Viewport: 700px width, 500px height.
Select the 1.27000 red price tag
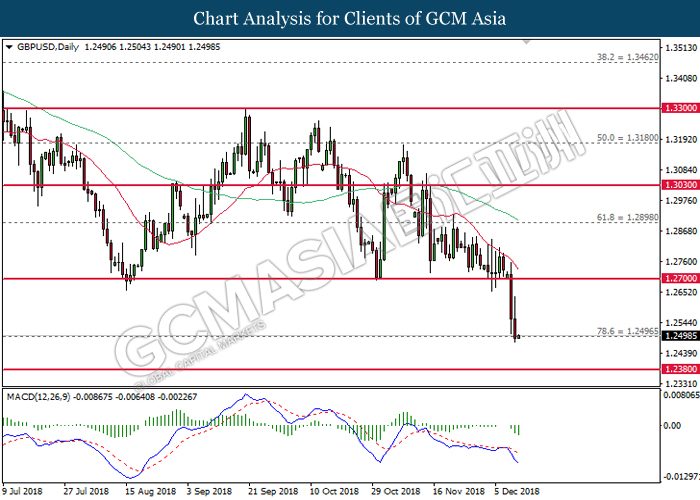680,279
